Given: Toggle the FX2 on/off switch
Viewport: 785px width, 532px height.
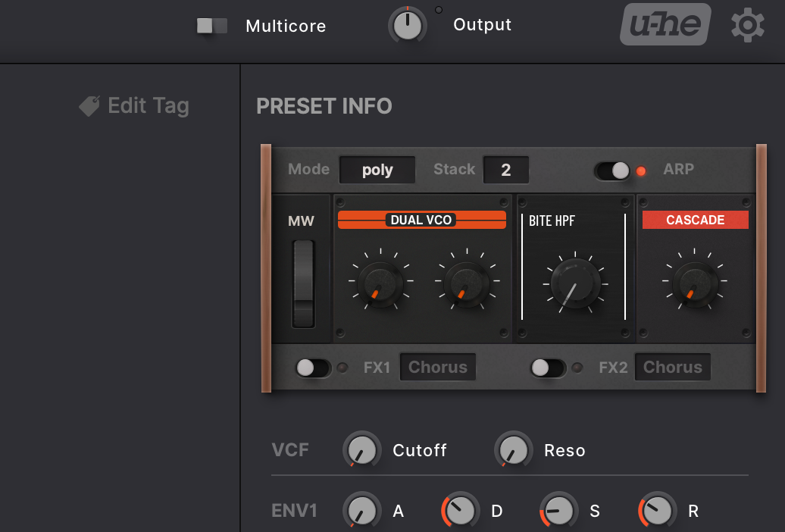Looking at the screenshot, I should click(x=548, y=368).
